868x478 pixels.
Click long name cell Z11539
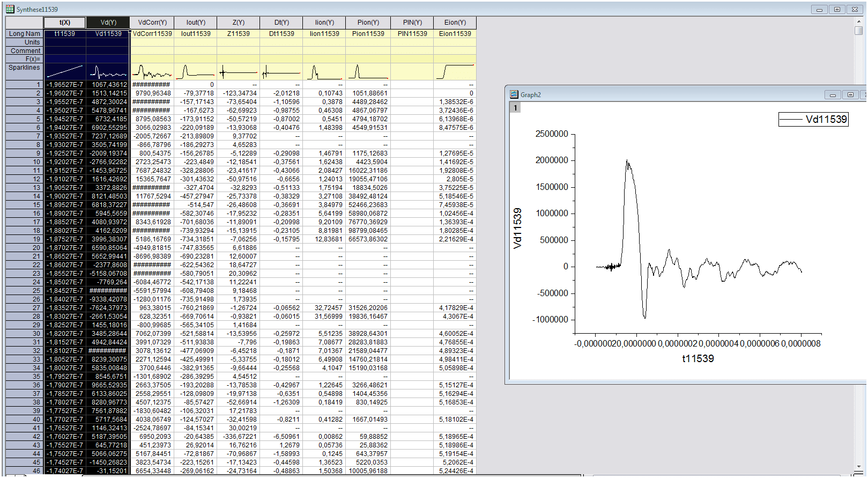tap(239, 33)
